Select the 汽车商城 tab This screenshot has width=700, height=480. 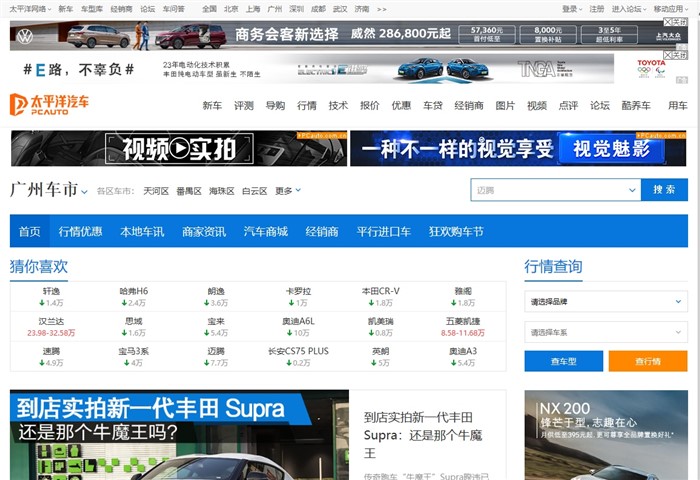pos(266,231)
